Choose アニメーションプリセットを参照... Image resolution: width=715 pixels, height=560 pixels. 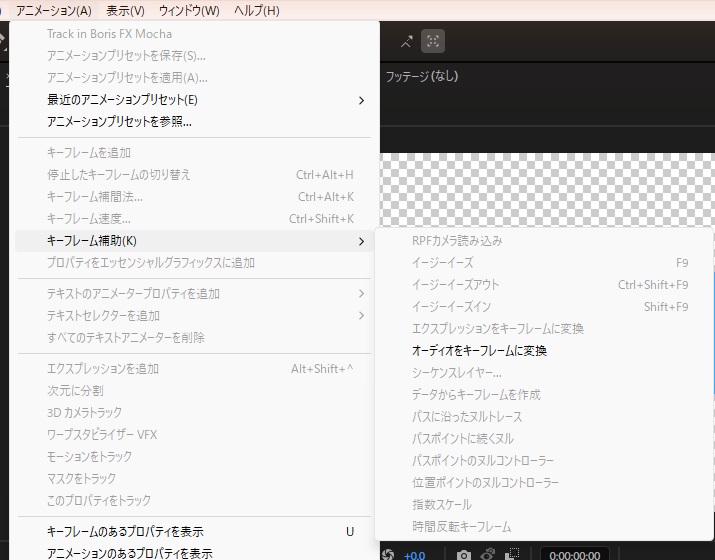194,121
